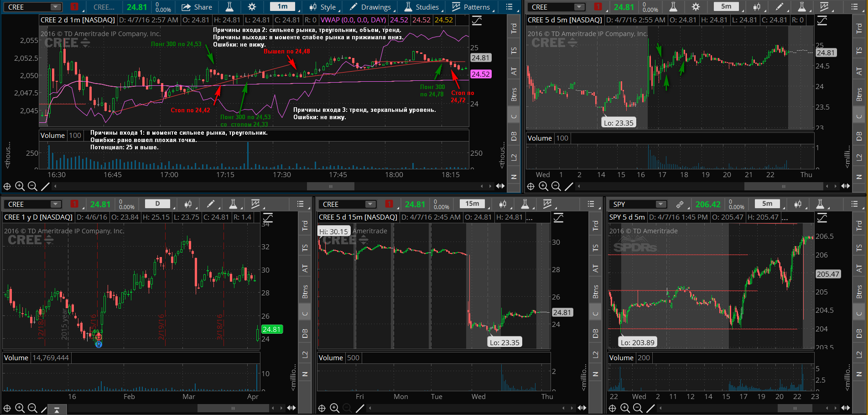This screenshot has height=415, width=868.
Task: Click flask Studies icon in SPY chart toolbar
Action: [x=820, y=204]
